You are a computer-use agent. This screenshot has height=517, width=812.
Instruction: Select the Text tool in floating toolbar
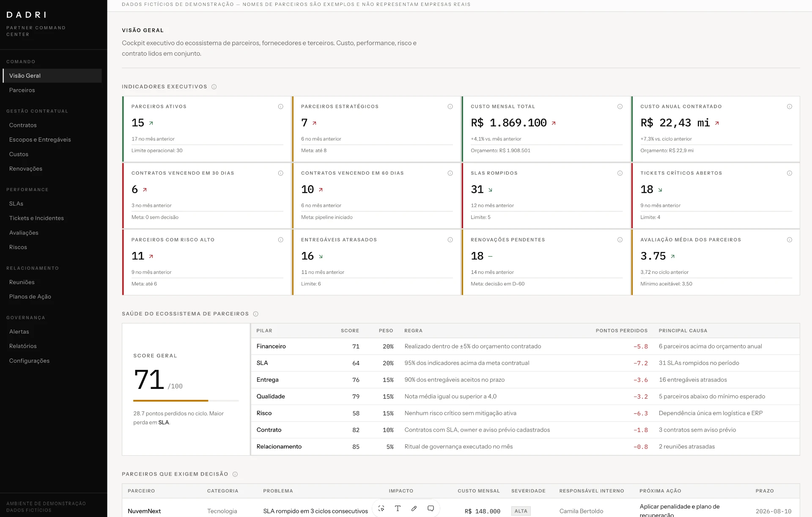pyautogui.click(x=398, y=509)
